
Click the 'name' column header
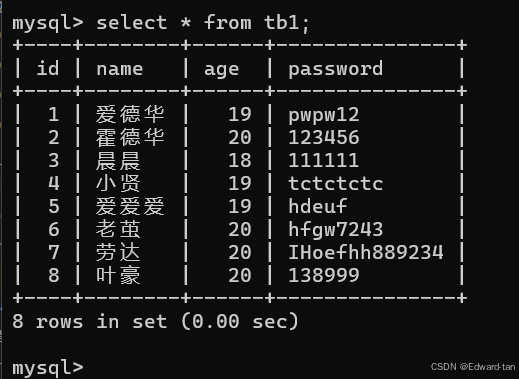120,69
